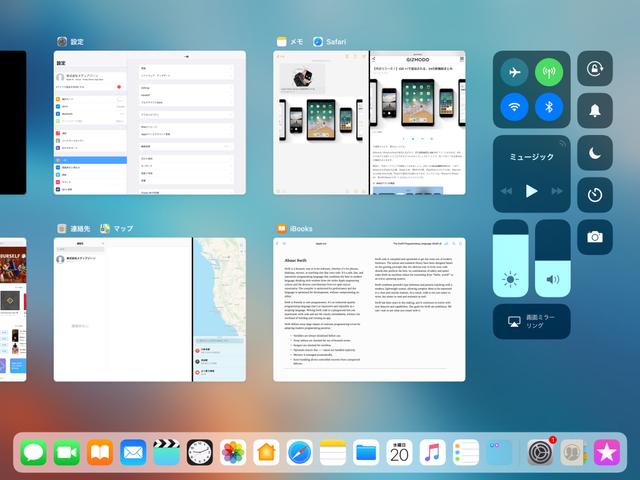Switch to the App Store card at left

[x=13, y=309]
